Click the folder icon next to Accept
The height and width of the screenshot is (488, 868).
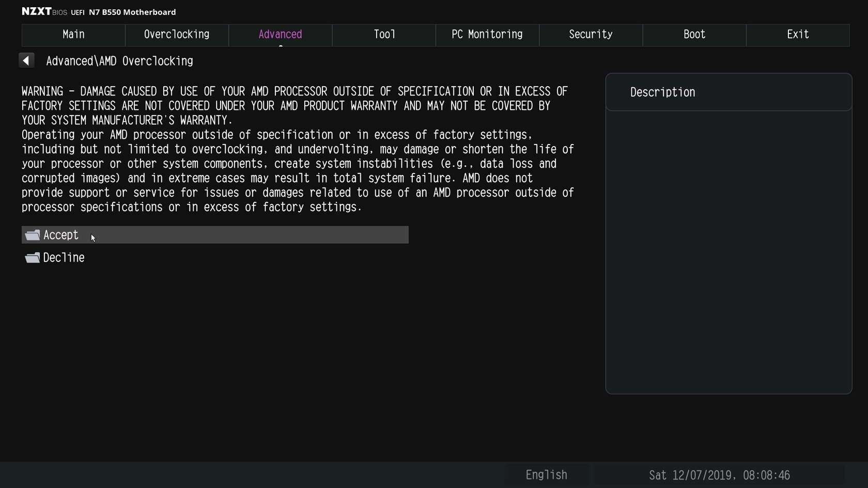[x=33, y=235]
